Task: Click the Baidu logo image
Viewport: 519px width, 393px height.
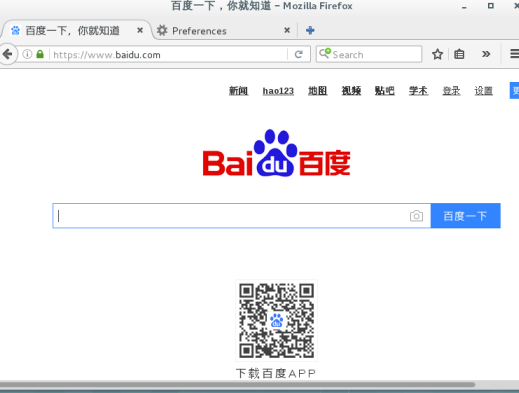Action: pyautogui.click(x=276, y=153)
